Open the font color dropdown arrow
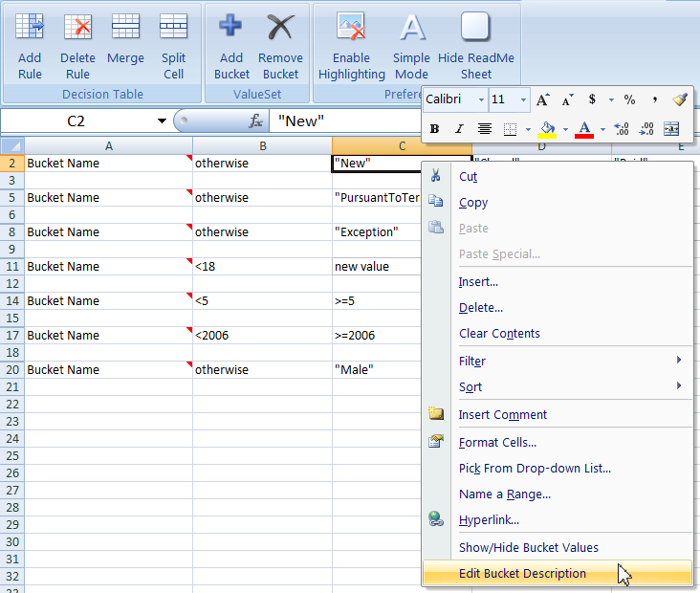 pos(602,129)
